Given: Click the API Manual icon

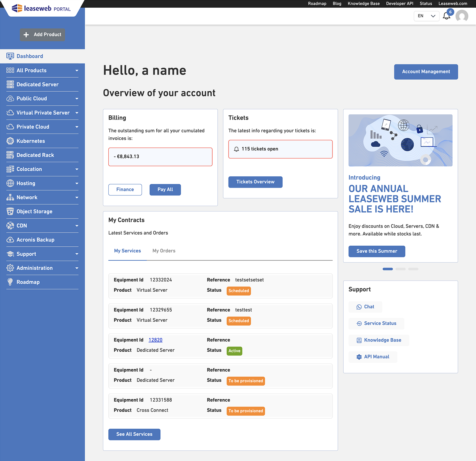Looking at the screenshot, I should point(359,357).
